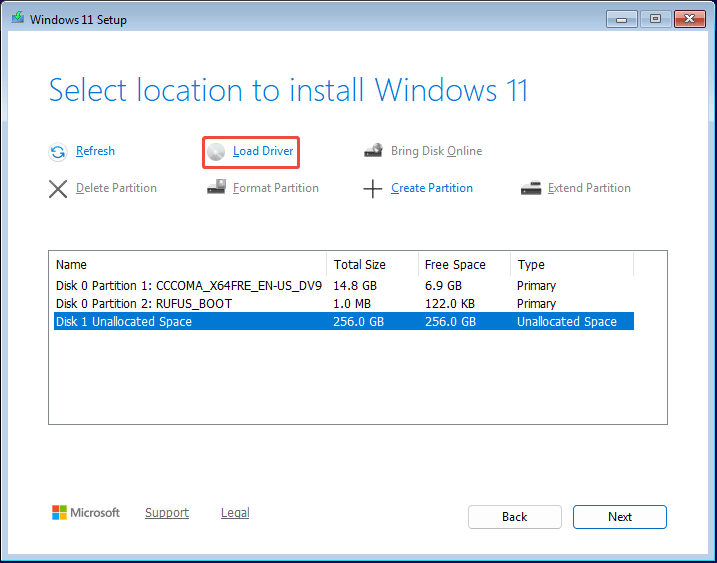Viewport: 717px width, 563px height.
Task: Click the Extend Partition drive icon
Action: [x=530, y=188]
